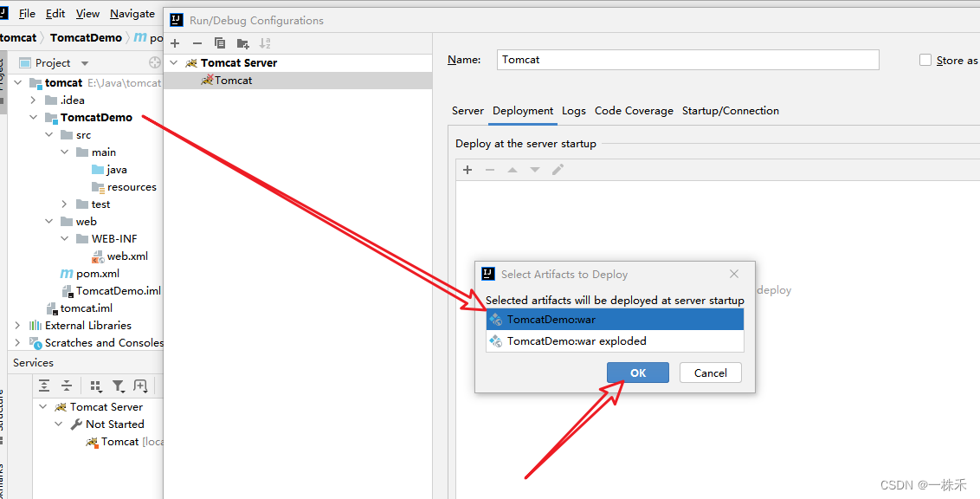Select the java source folder
The width and height of the screenshot is (980, 499).
(116, 170)
